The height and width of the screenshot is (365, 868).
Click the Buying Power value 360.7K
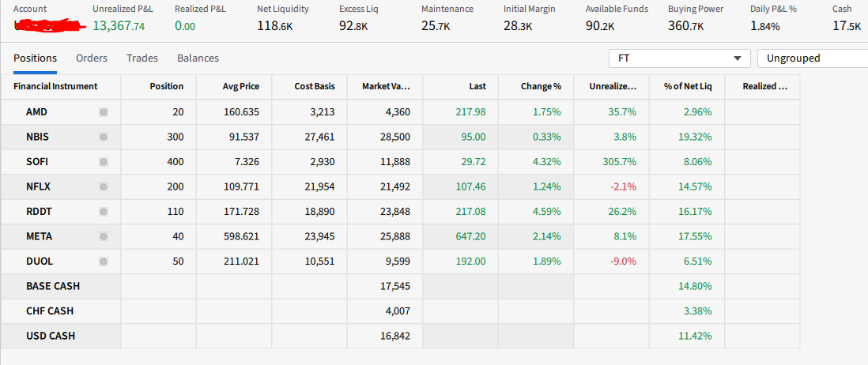tap(686, 26)
